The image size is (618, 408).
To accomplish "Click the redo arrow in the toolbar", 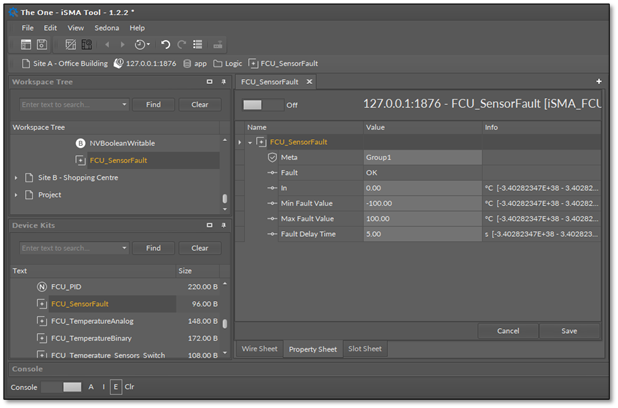I will point(181,45).
